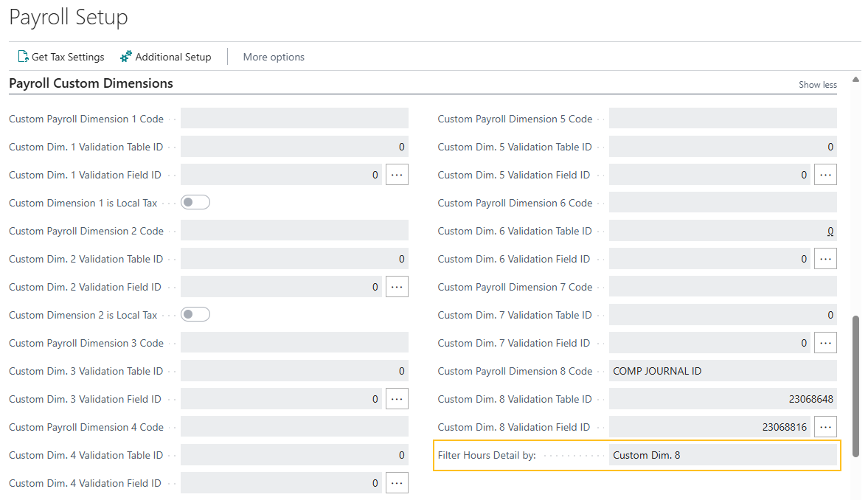The image size is (868, 500).
Task: Open lookup for Custom Dim. 6 Validation Field ID
Action: 825,258
